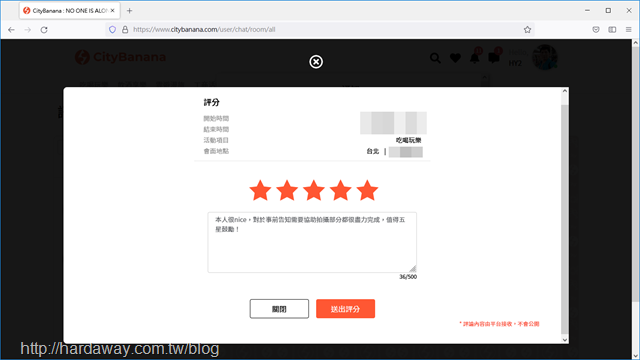Click the dimmed search magnifier icon
640x360 pixels.
tap(435, 58)
